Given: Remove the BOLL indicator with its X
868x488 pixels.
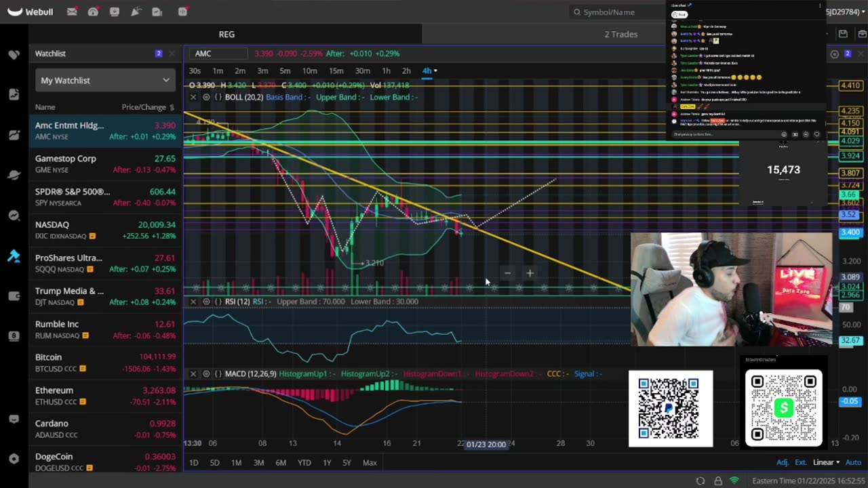Looking at the screenshot, I should pos(193,97).
